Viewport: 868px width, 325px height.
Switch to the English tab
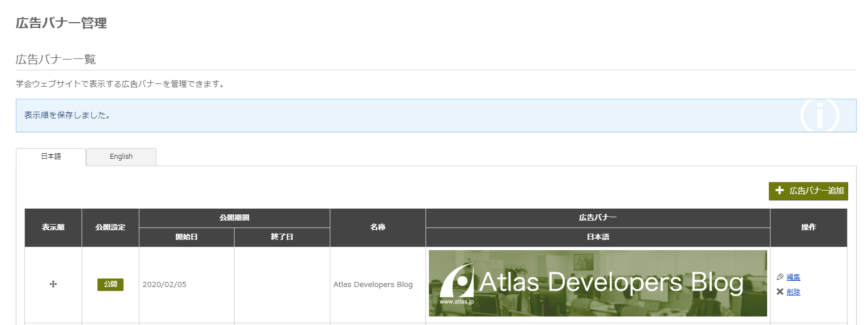tap(121, 157)
